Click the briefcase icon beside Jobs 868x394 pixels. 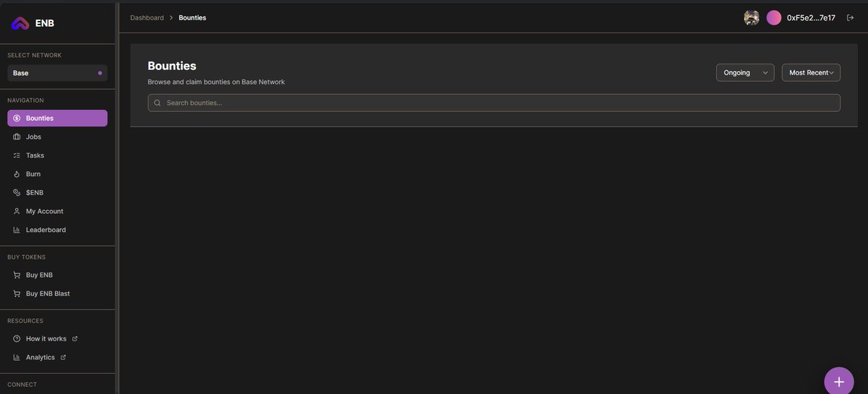17,137
